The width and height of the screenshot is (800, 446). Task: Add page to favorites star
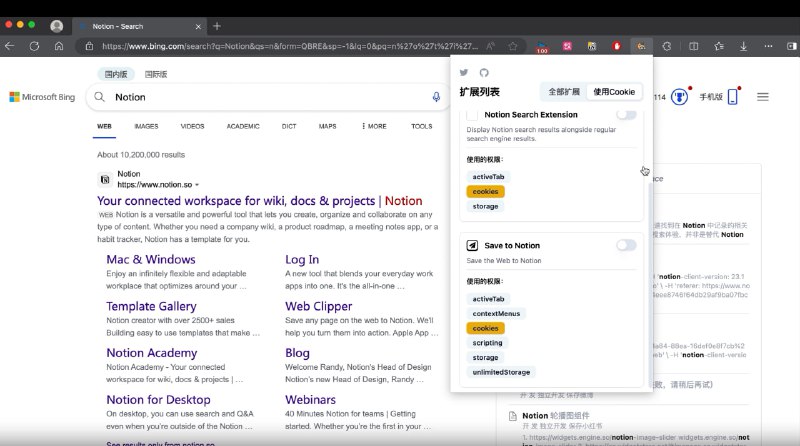(x=513, y=46)
